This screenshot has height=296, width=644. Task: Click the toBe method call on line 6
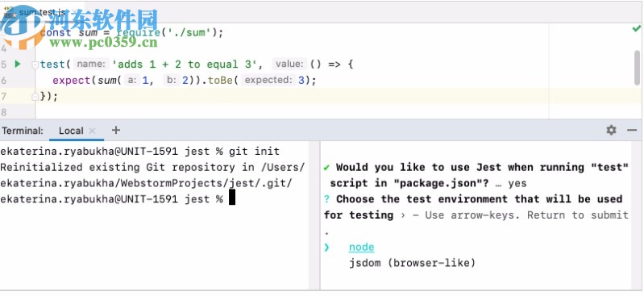coord(220,80)
